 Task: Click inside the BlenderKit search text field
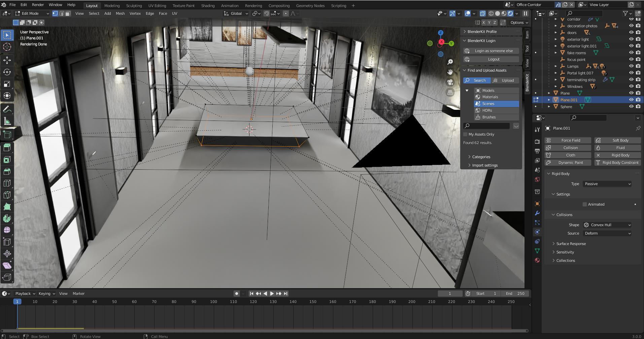[x=487, y=126]
